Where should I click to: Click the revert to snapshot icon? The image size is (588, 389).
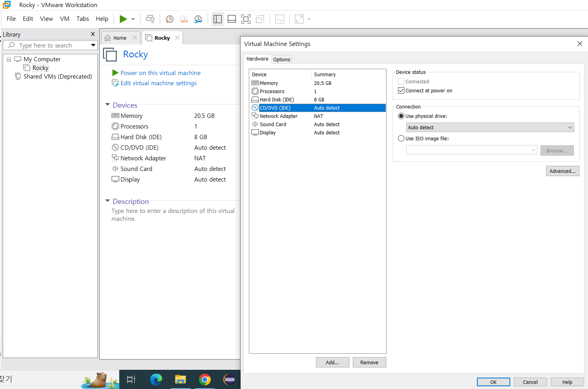click(x=184, y=19)
